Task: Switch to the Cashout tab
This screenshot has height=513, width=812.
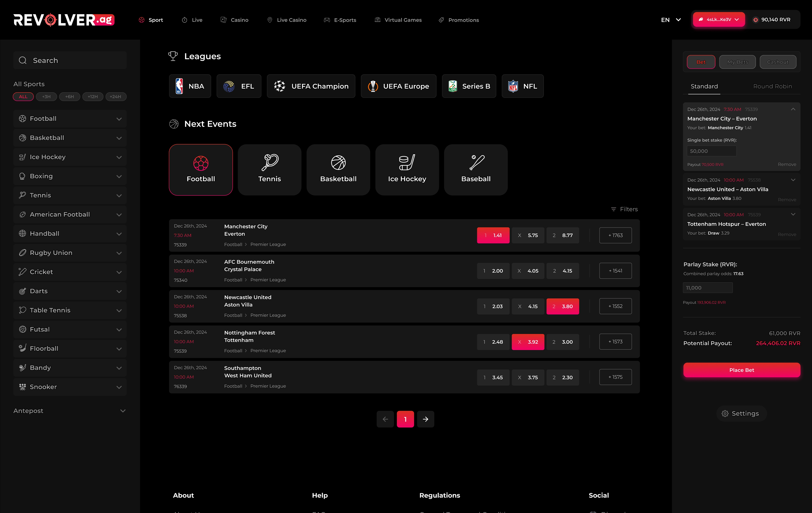Action: tap(777, 62)
